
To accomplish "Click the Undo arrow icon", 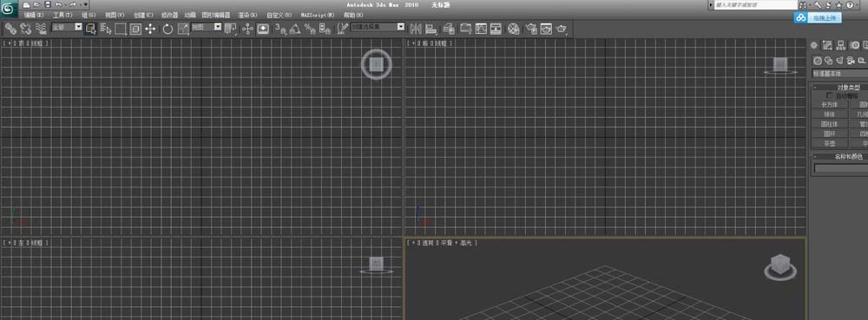I will (x=58, y=4).
